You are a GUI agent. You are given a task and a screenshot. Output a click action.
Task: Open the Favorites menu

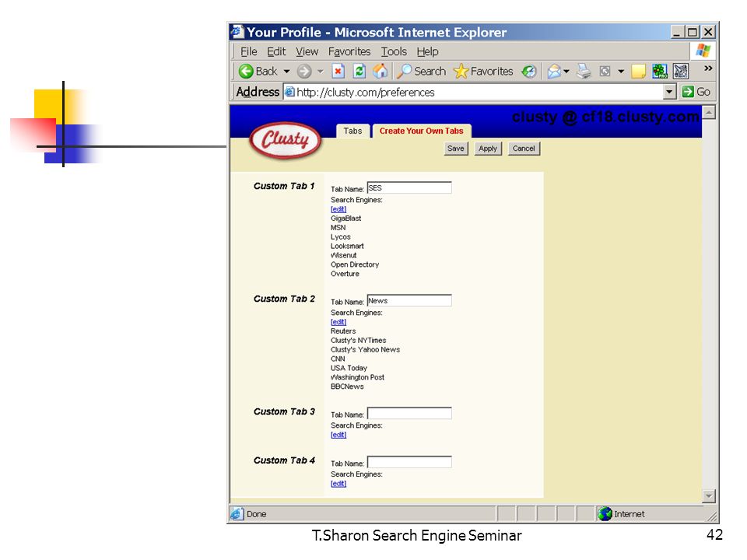349,51
